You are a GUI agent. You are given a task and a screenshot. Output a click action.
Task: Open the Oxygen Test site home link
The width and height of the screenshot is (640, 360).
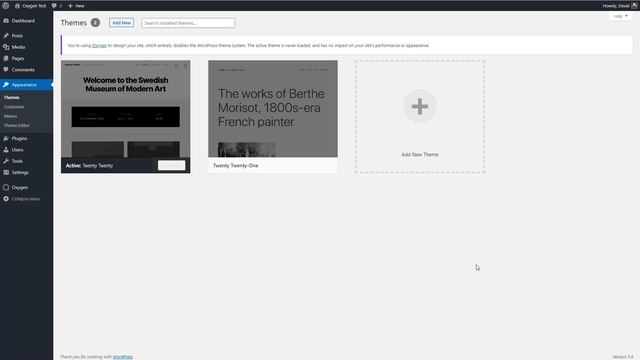point(31,6)
